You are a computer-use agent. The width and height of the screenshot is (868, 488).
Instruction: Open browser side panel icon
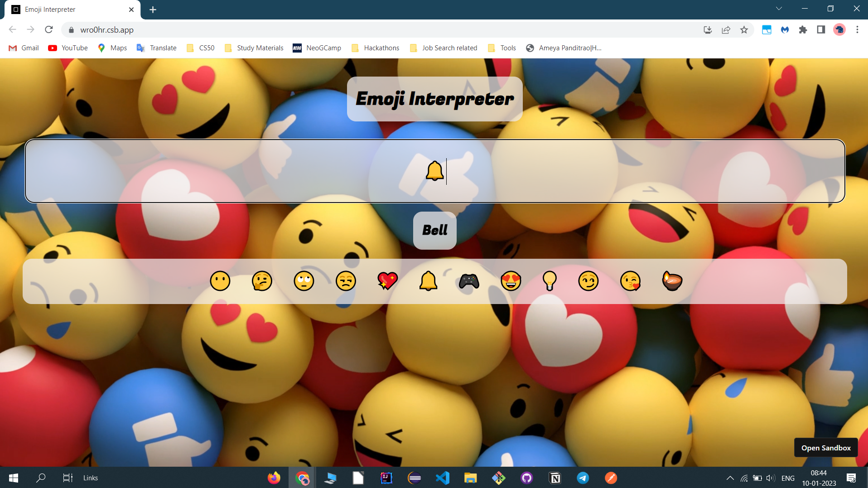[x=821, y=30]
